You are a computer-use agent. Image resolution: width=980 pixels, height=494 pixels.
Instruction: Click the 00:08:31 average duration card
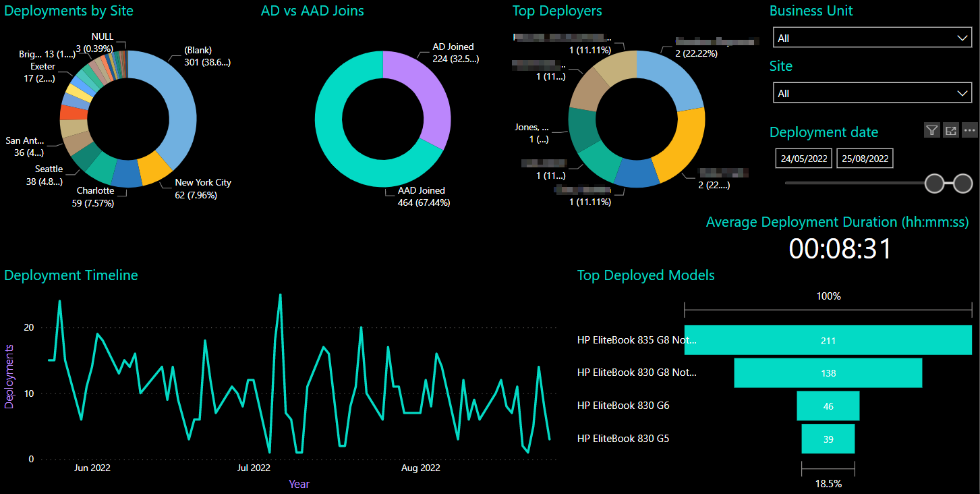pos(840,248)
